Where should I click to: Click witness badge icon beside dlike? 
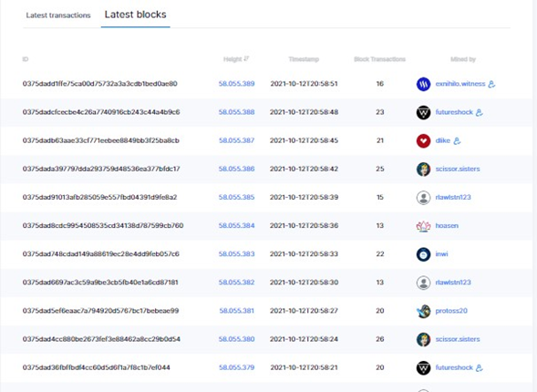(457, 140)
